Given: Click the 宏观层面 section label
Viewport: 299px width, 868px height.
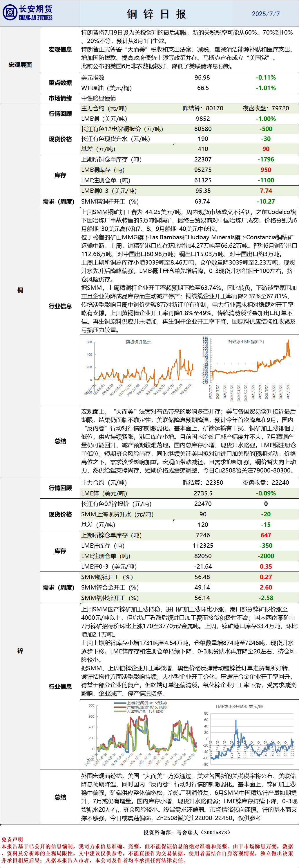Looking at the screenshot, I should pyautogui.click(x=20, y=65).
